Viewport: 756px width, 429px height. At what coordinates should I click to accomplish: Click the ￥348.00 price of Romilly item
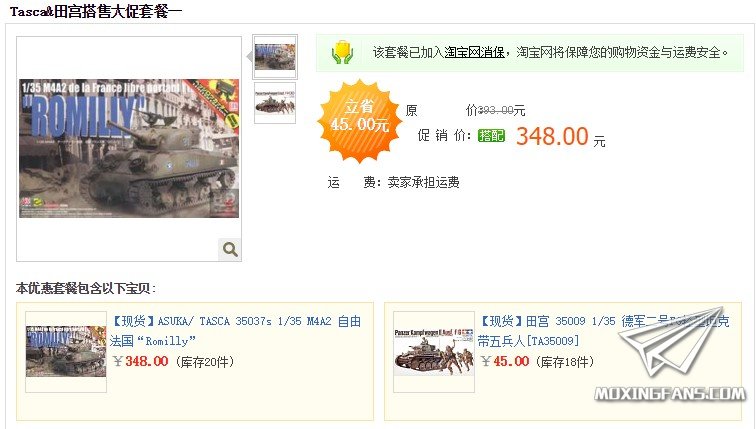tap(140, 361)
